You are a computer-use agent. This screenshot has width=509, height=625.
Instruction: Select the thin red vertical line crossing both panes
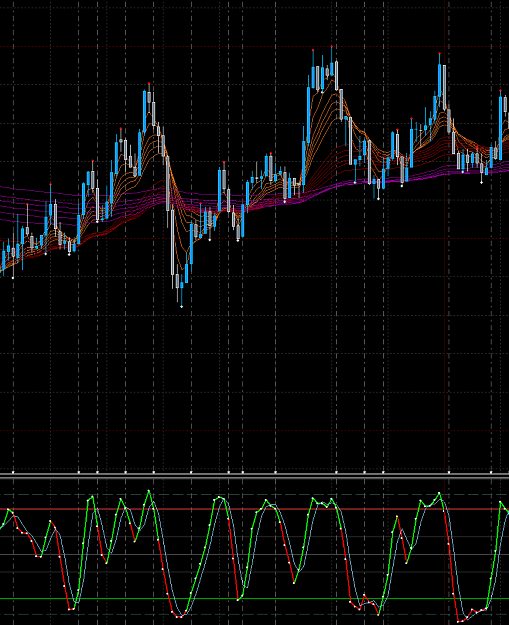click(445, 312)
